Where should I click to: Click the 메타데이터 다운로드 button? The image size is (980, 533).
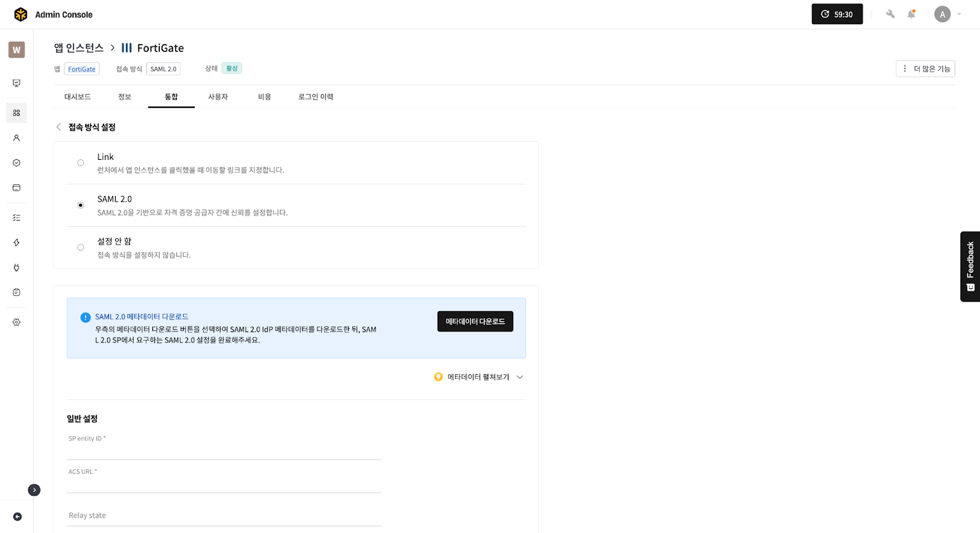click(x=475, y=322)
